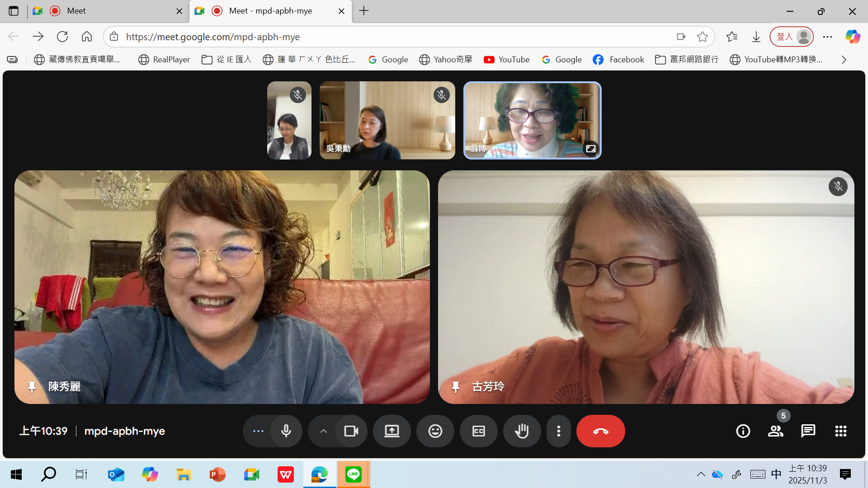This screenshot has width=868, height=488.
Task: Toggle closed captions on
Action: [478, 431]
